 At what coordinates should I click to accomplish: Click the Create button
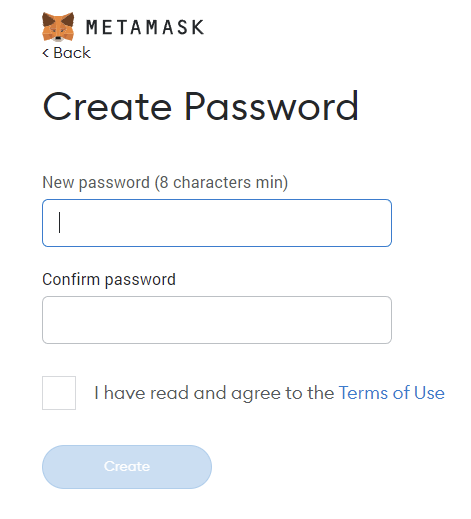point(127,467)
